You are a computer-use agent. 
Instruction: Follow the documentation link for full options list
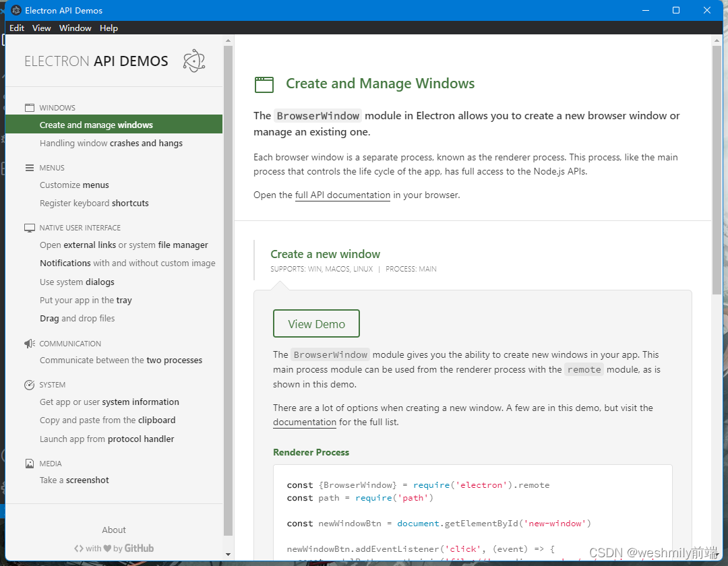[x=305, y=422]
